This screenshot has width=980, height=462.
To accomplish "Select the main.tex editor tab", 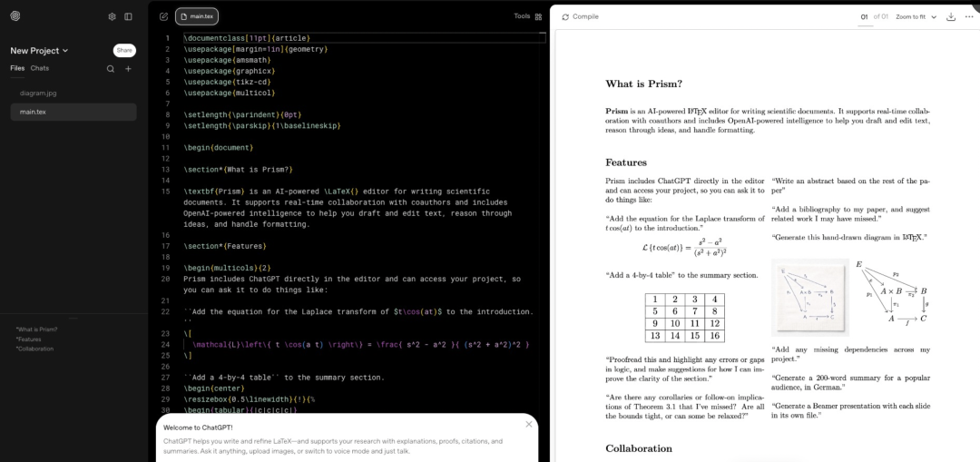I will [197, 16].
